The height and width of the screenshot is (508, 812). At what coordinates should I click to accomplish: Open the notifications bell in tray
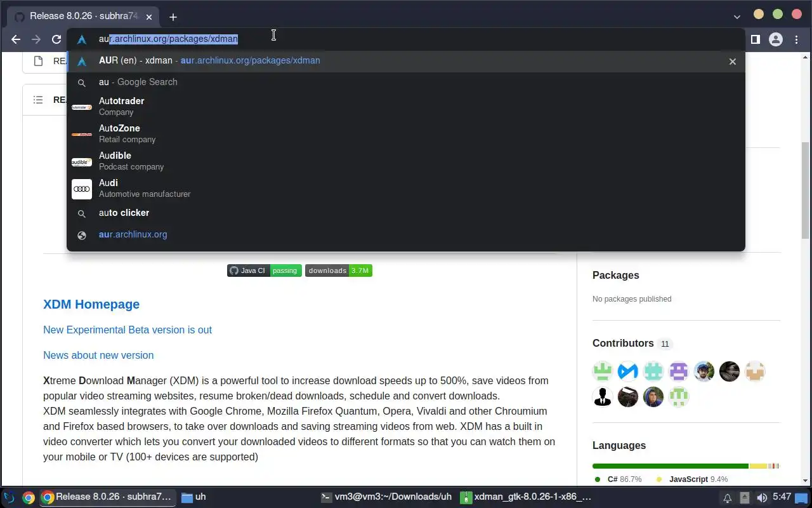point(728,498)
